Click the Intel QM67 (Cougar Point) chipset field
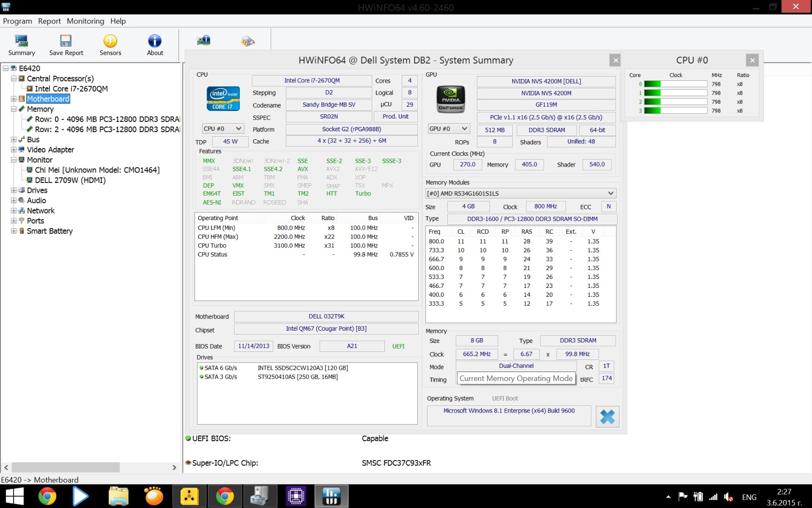Viewport: 812px width, 508px height. coord(326,329)
